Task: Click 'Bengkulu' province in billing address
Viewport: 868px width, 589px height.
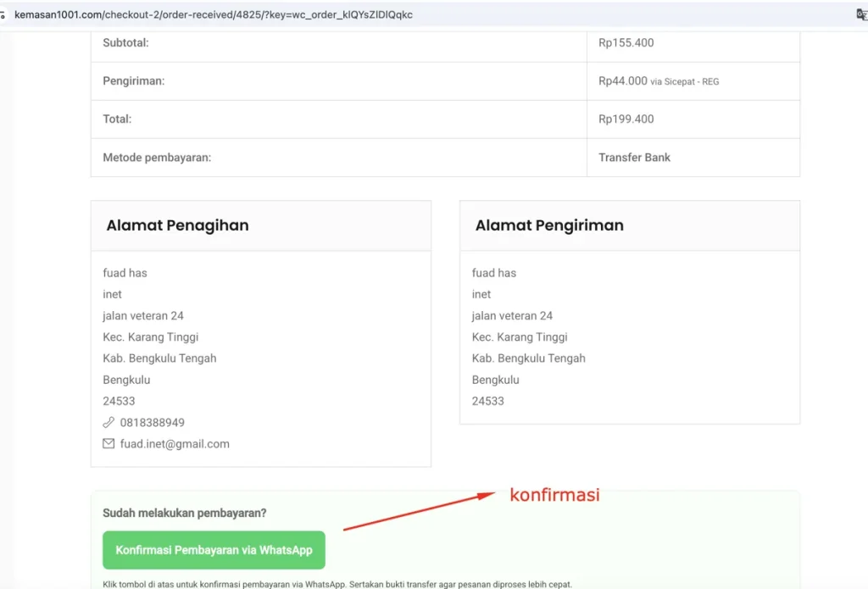Action: click(x=126, y=380)
